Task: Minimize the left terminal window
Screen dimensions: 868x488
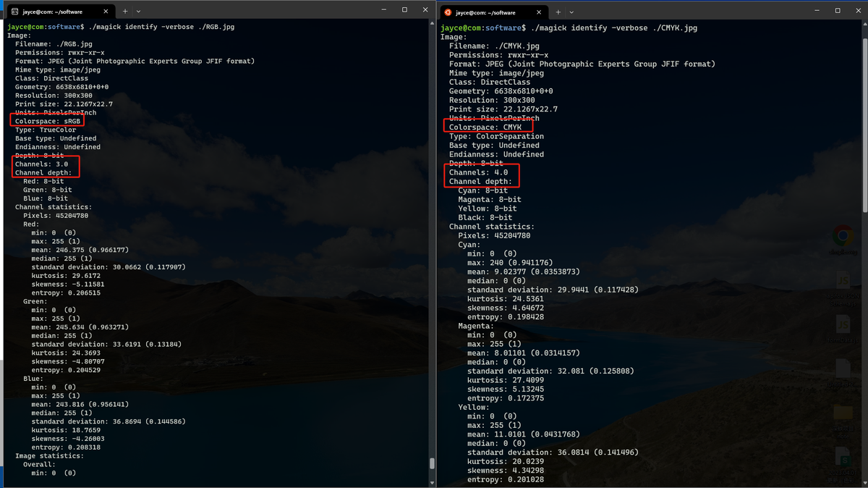Action: pyautogui.click(x=384, y=10)
